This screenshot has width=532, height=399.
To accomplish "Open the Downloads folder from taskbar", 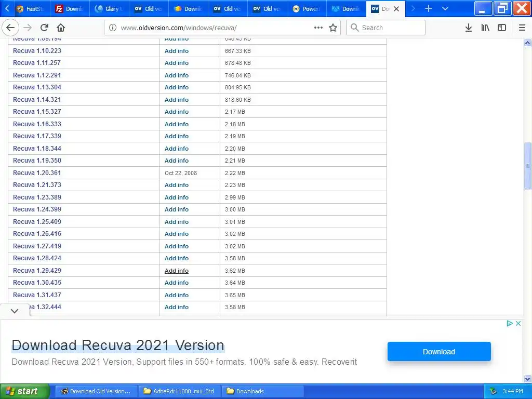I will pos(262,391).
